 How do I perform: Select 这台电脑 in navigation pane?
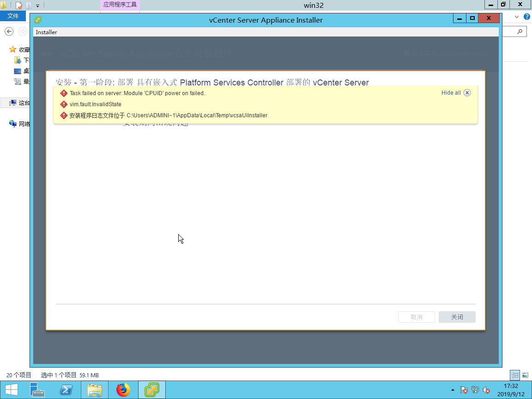click(19, 103)
